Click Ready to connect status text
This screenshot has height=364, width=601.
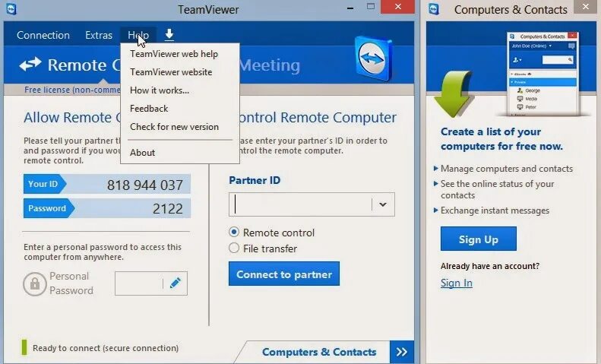coord(106,348)
